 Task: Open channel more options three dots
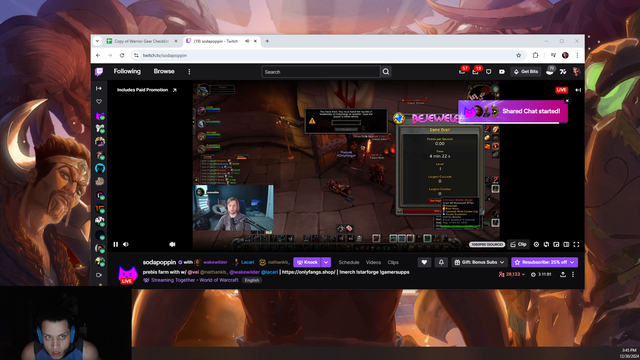[573, 274]
